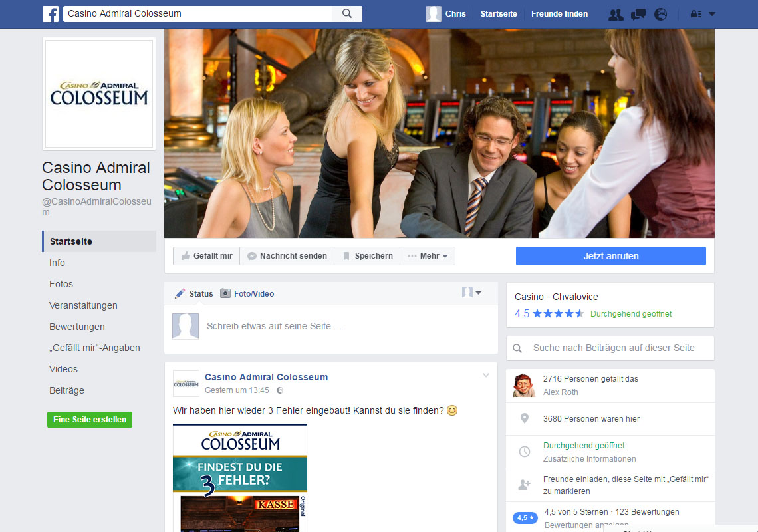Click 4.5 star rating
Viewport: 758px width, 532px height.
549,313
